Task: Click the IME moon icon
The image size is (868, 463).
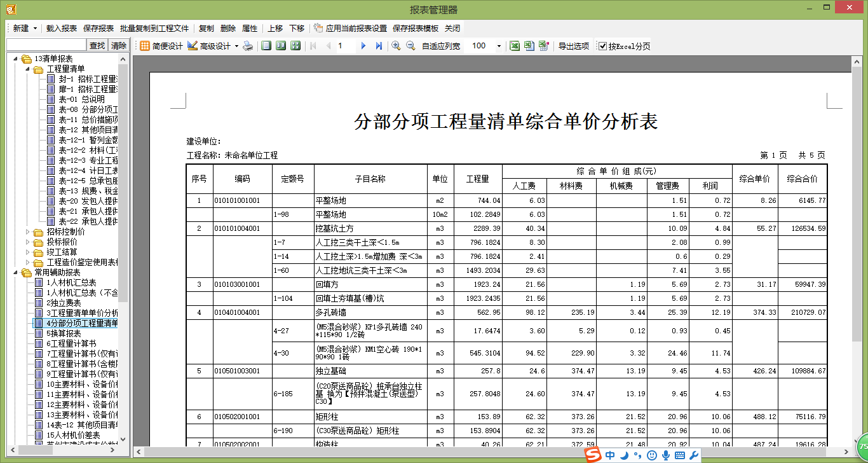Action: point(625,455)
